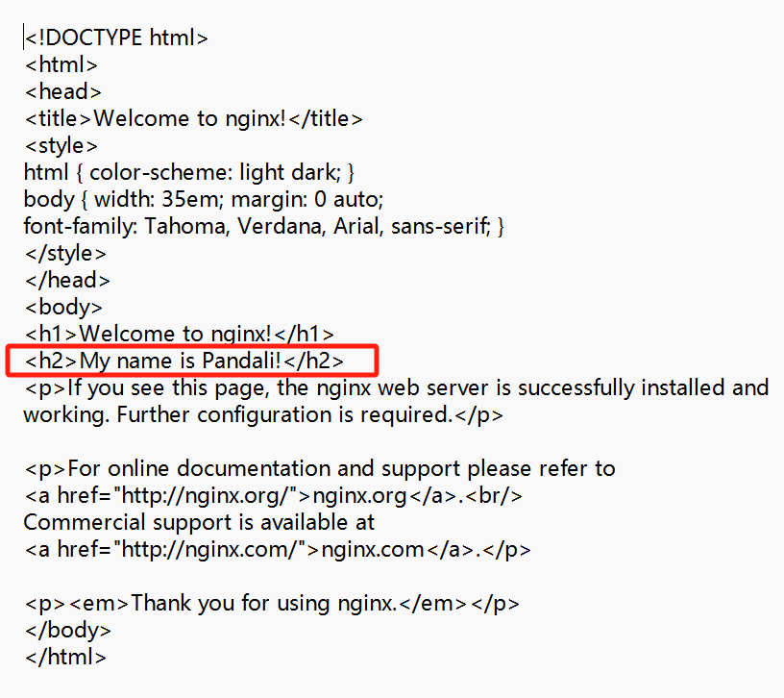Click the nginx.org href anchor line

(x=274, y=496)
